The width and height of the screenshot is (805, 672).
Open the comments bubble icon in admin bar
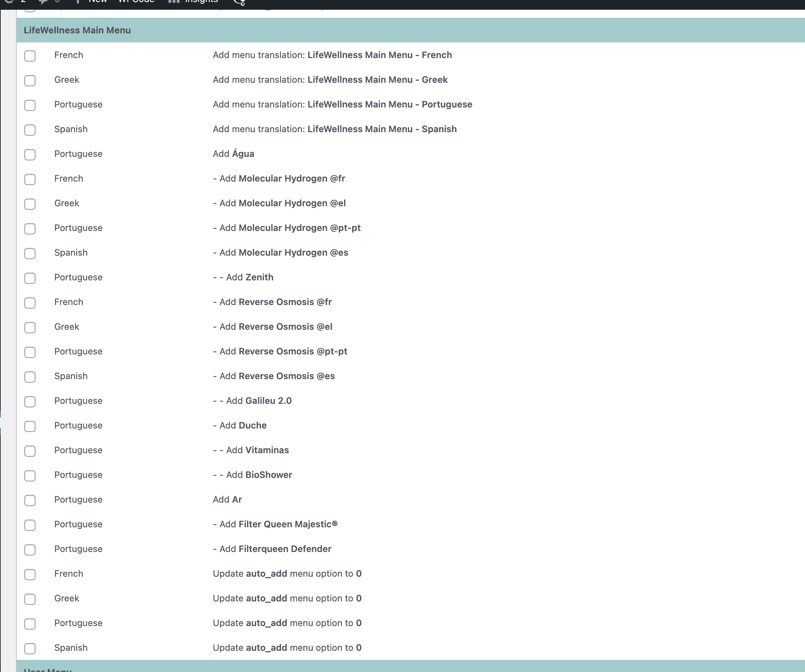point(43,2)
